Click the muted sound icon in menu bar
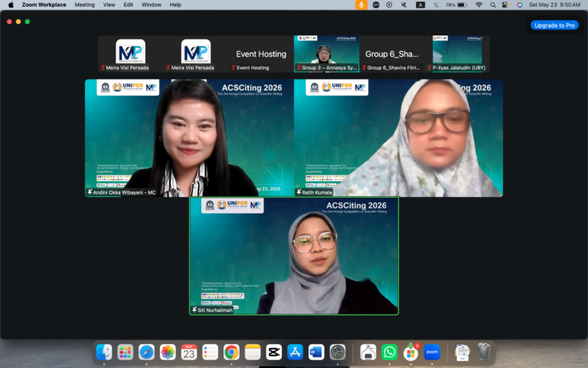 click(403, 5)
